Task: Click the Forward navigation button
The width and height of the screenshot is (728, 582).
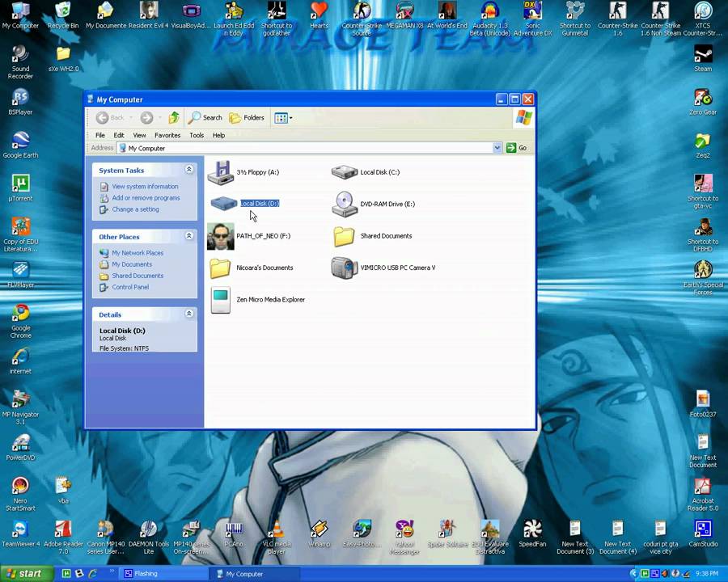Action: tap(146, 118)
